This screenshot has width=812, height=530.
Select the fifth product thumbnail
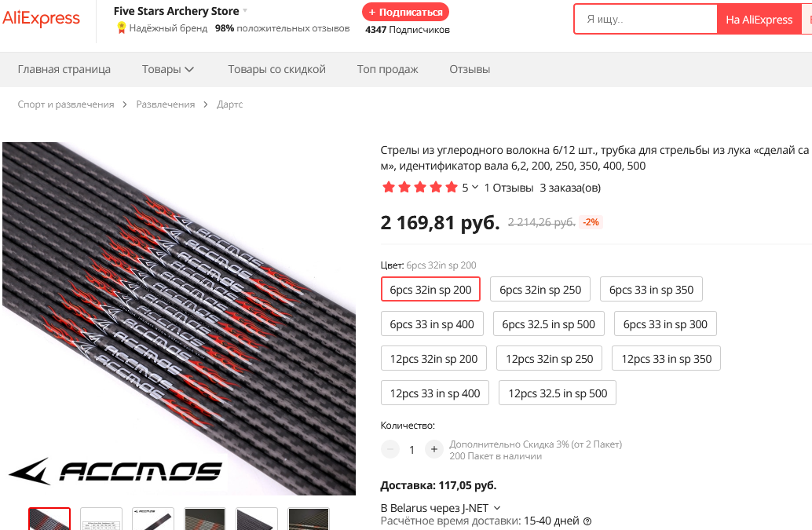click(256, 518)
